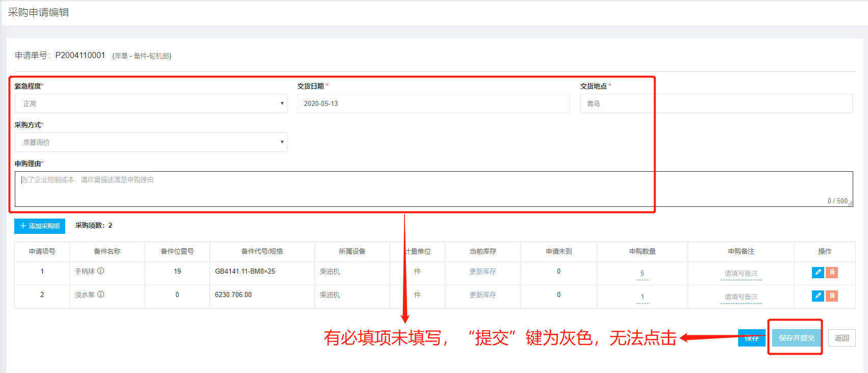Click 更新库存 link for 淡水泵 row
Viewport: 868px width, 373px height.
483,295
